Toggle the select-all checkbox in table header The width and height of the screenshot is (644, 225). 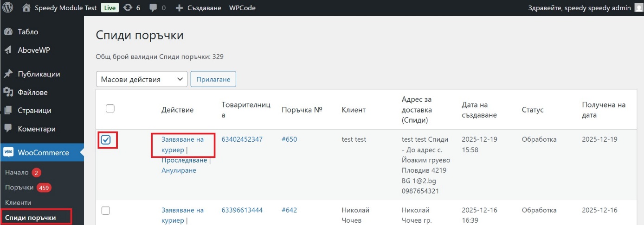(110, 109)
